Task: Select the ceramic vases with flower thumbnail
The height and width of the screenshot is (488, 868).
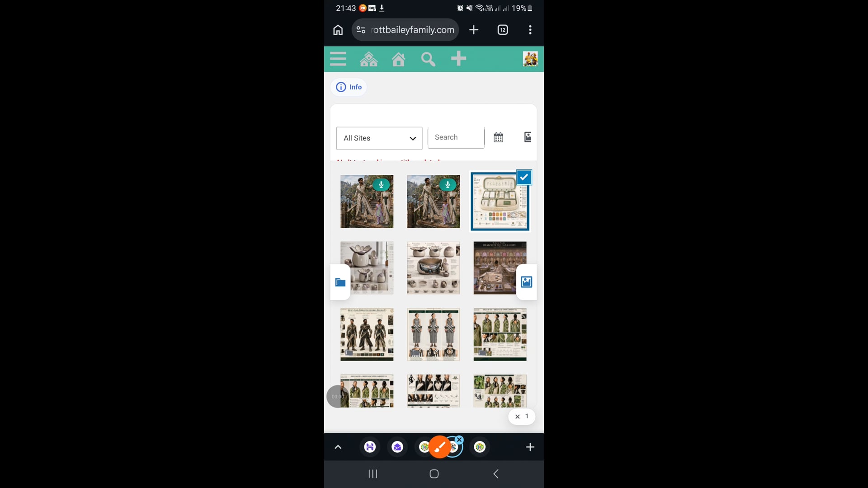Action: point(367,268)
